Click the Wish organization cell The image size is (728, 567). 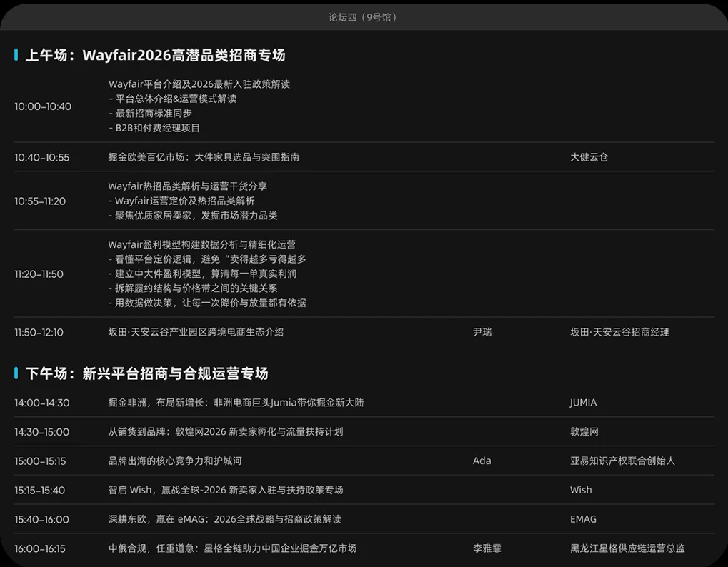582,491
